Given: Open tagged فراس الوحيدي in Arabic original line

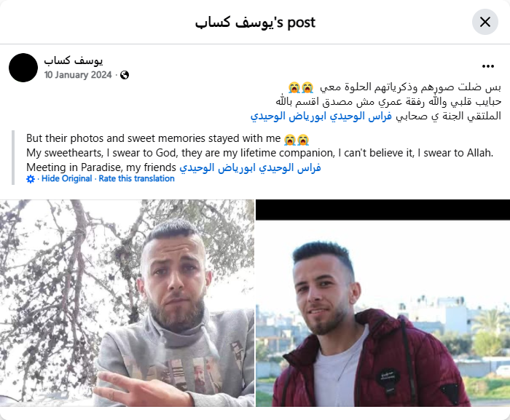Looking at the screenshot, I should pyautogui.click(x=361, y=116).
